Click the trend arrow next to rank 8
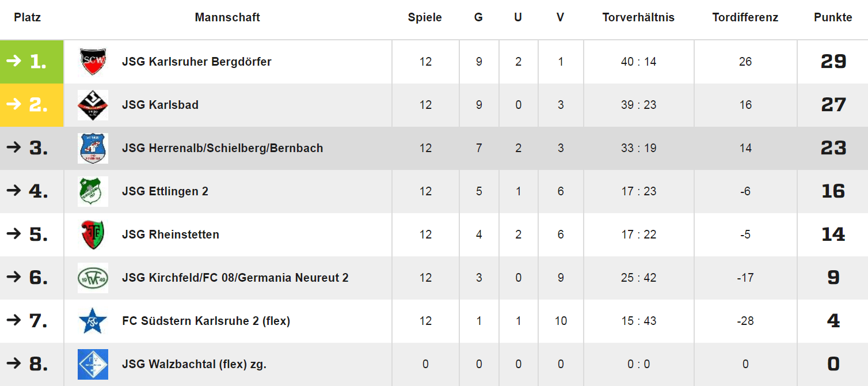 (14, 364)
